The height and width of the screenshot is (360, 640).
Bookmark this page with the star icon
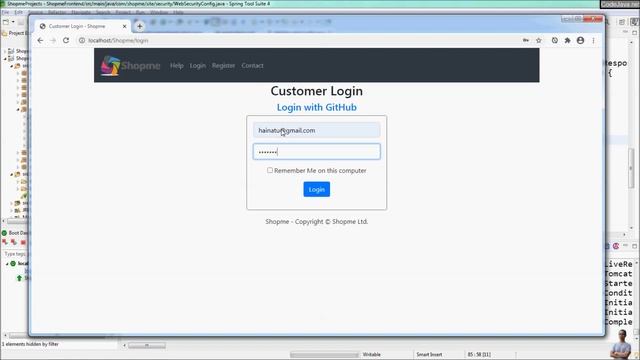tap(539, 40)
